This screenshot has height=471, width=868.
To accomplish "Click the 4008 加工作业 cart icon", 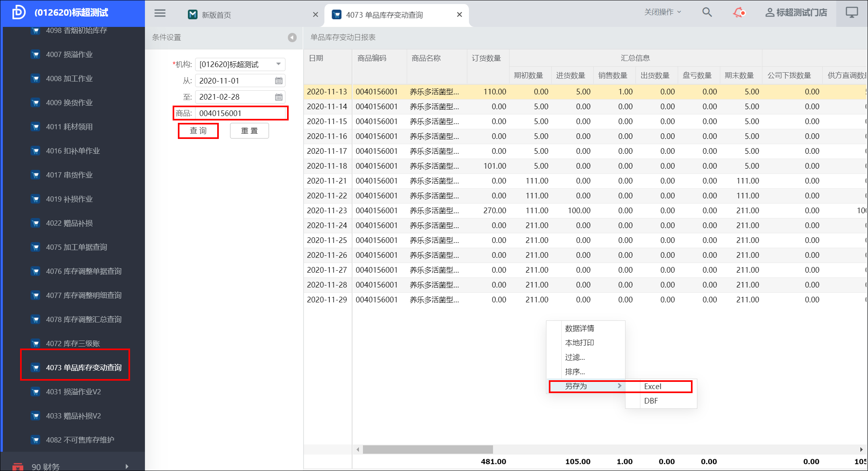I will pyautogui.click(x=36, y=79).
